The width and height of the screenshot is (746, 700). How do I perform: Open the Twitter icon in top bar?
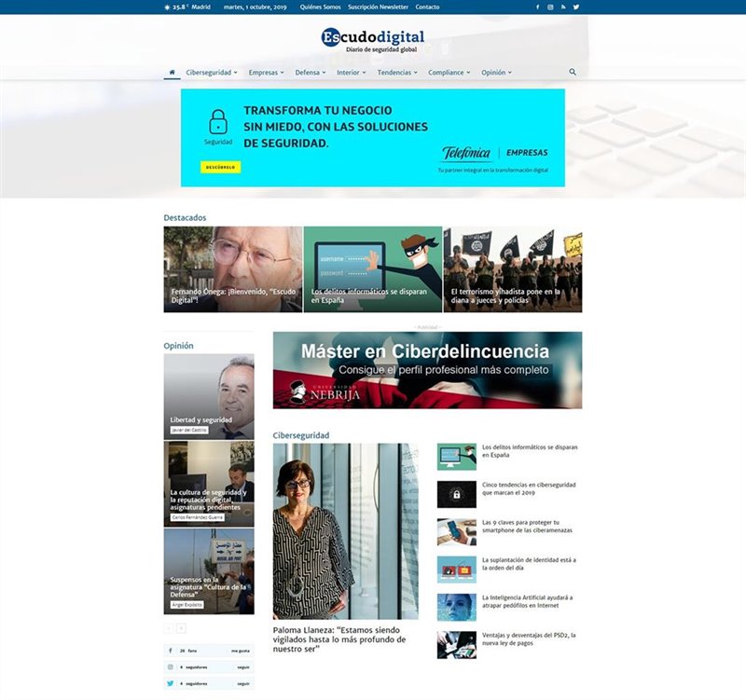point(576,7)
